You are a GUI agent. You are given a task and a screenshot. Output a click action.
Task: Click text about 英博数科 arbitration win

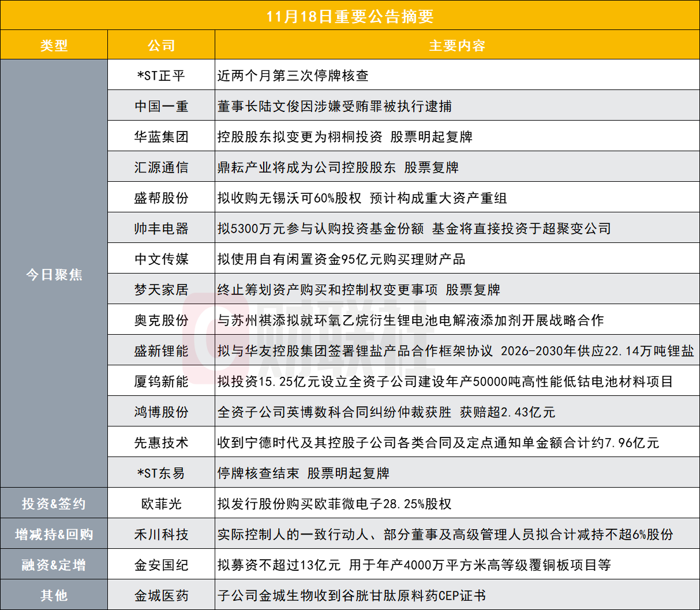(x=387, y=412)
